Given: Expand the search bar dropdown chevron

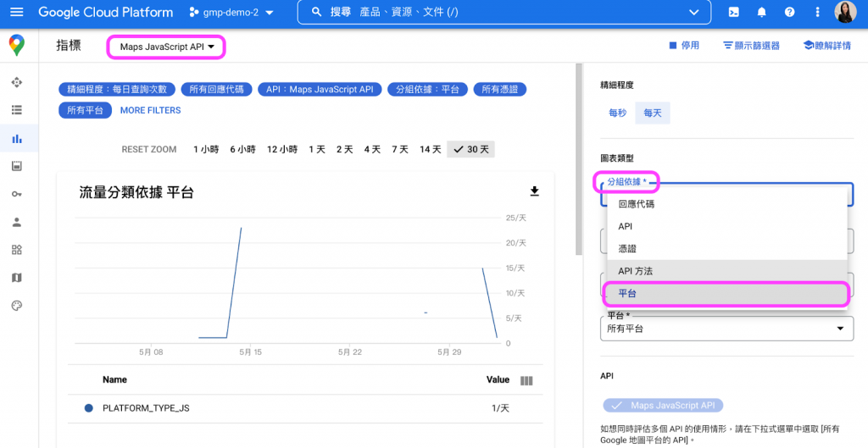Looking at the screenshot, I should tap(693, 12).
